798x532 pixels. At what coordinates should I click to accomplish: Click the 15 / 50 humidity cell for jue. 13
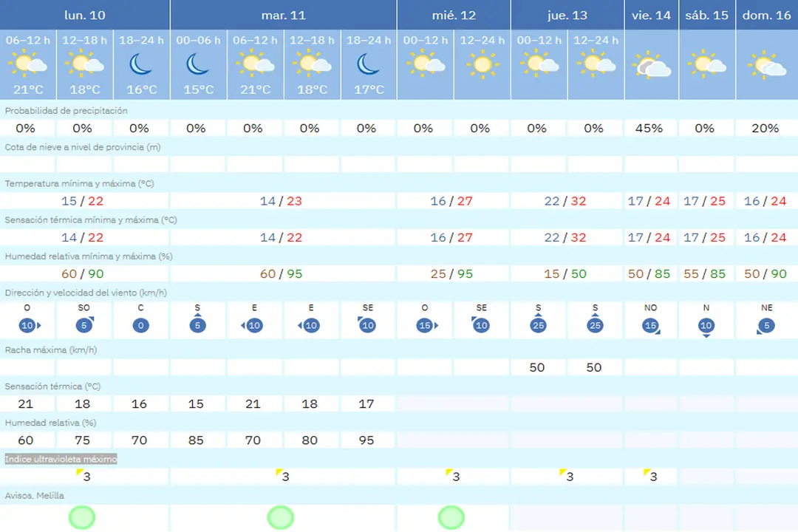(x=565, y=274)
